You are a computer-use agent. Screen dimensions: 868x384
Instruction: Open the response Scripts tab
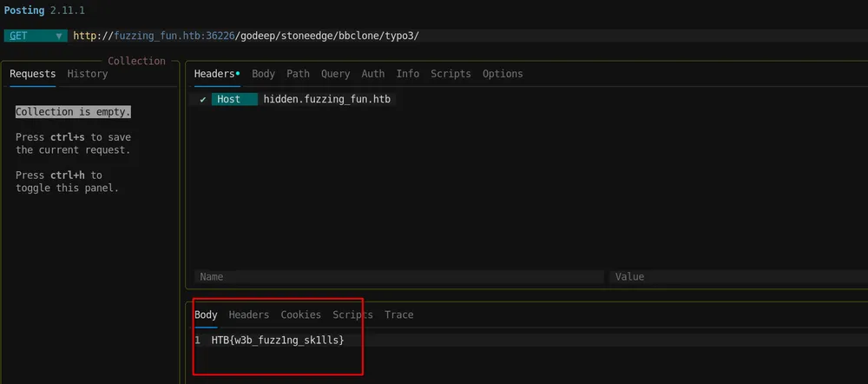(352, 314)
